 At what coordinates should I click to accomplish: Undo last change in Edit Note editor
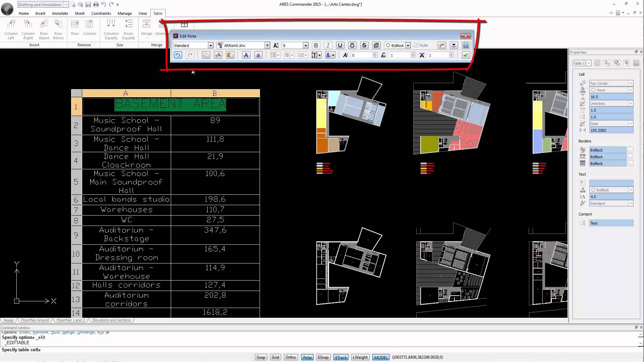pos(177,55)
